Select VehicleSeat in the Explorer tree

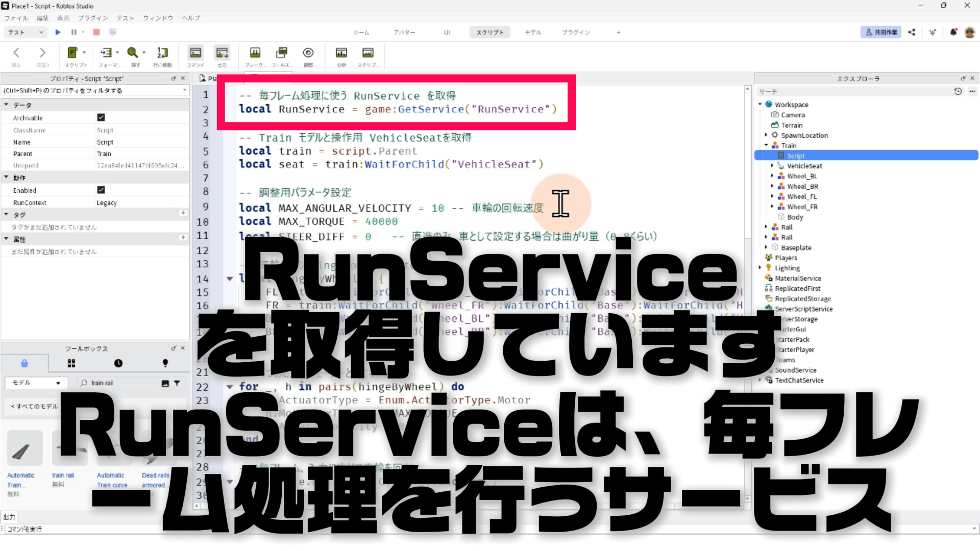pos(804,166)
